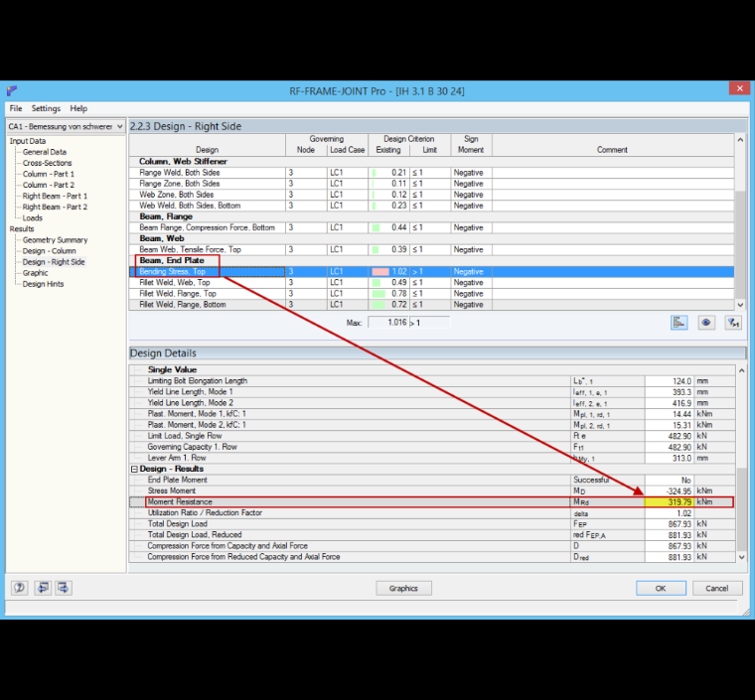Open the File menu

16,108
